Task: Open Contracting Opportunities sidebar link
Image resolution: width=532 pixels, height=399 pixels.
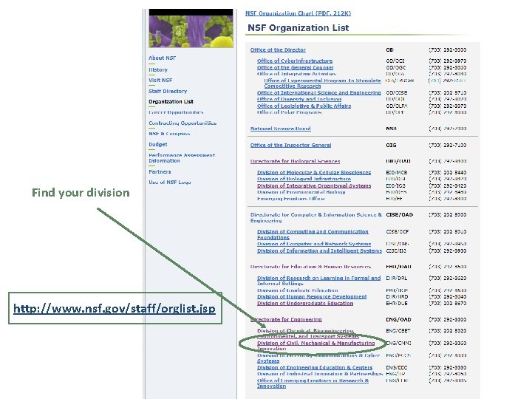Action: (183, 123)
